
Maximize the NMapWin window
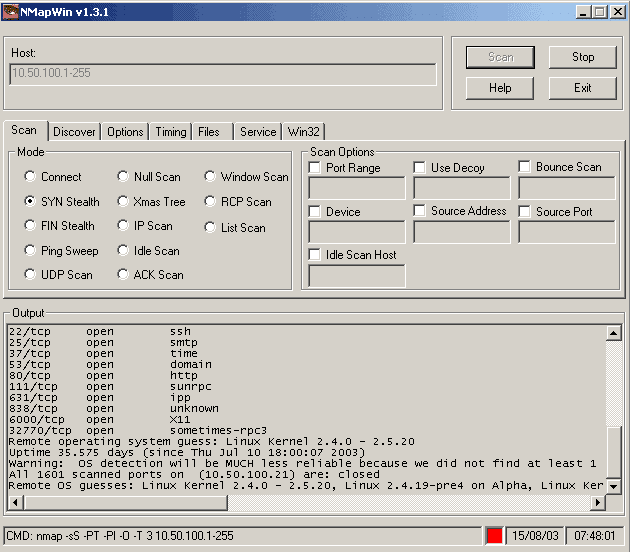pos(600,12)
